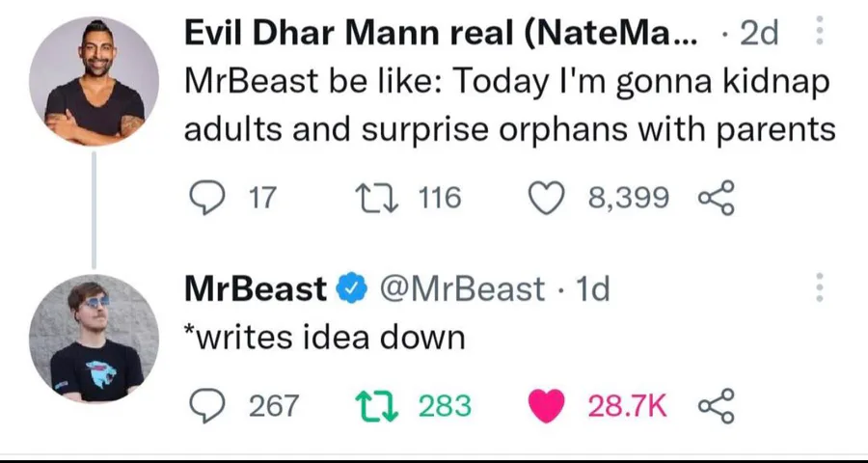This screenshot has width=868, height=463.
Task: Open the "*writes idea down" reply
Action: tap(325, 337)
